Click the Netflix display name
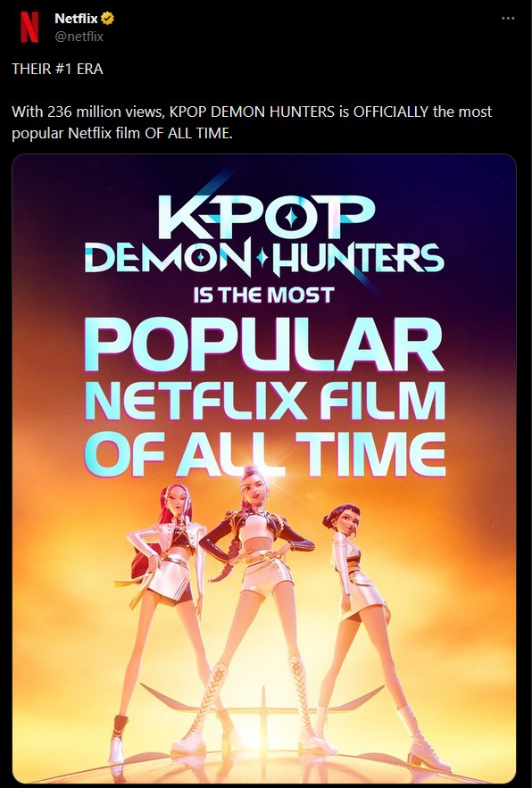 pos(76,19)
